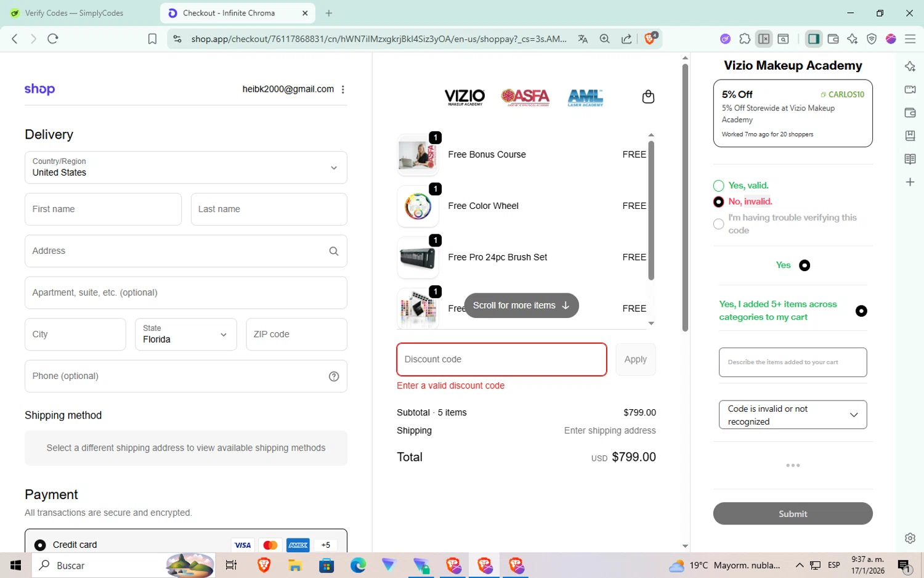Viewport: 924px width, 578px height.
Task: Bookmark this page with the bookmark icon
Action: (x=152, y=39)
